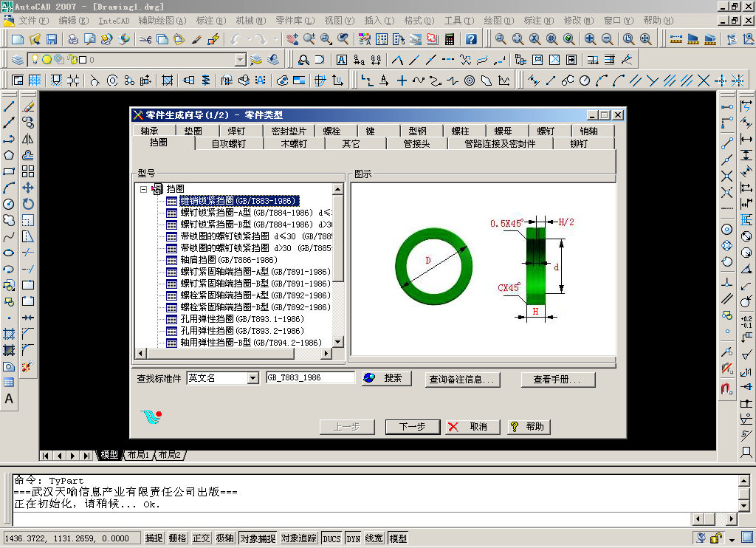Open the 辅助绘图(A) menu

pyautogui.click(x=162, y=21)
